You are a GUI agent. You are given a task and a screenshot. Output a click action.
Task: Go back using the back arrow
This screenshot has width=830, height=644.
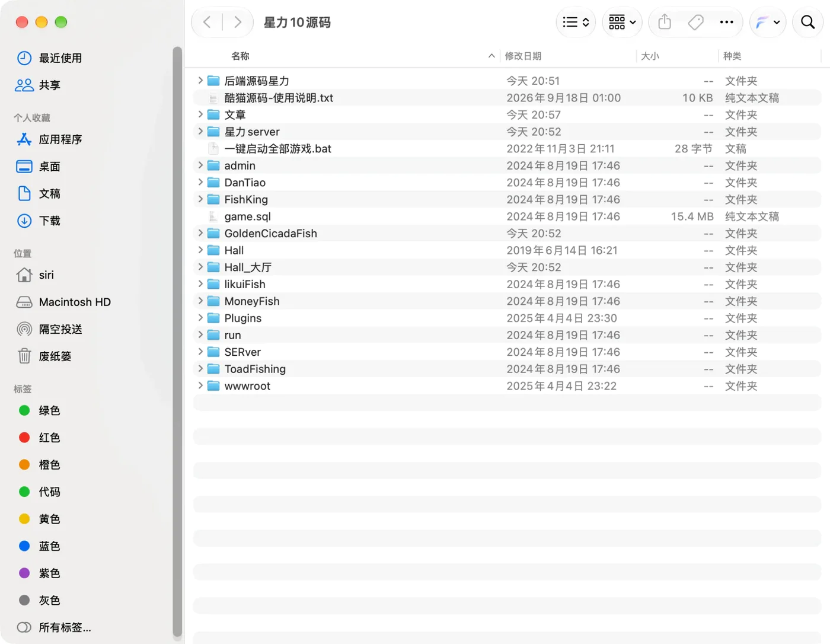pyautogui.click(x=207, y=23)
